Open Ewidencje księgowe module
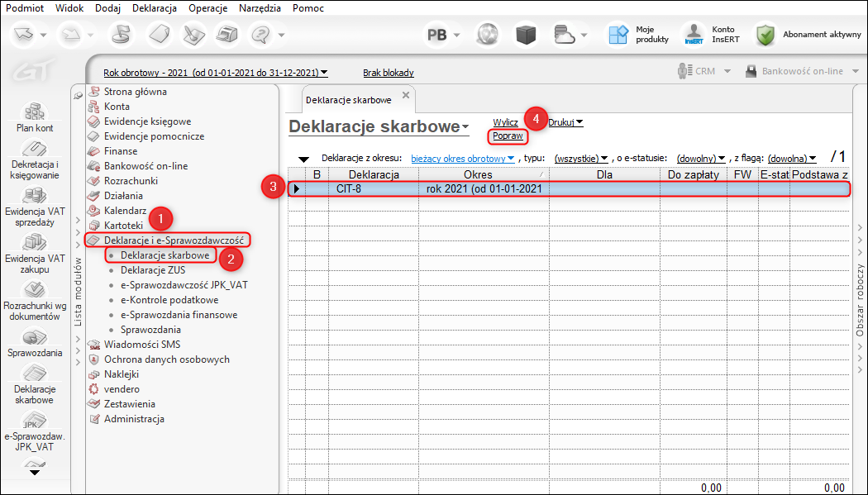Screen dimensions: 868x495 point(140,121)
